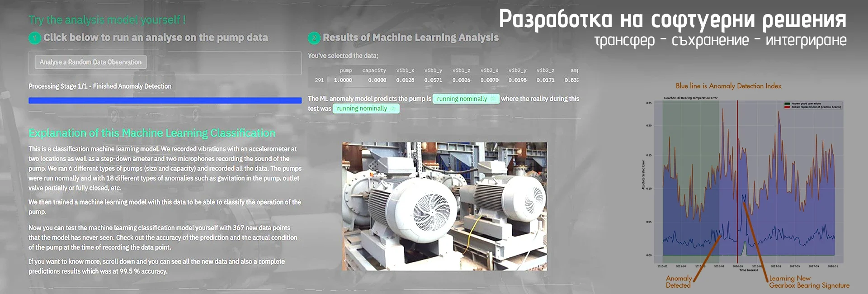The image size is (868, 294).
Task: Click the paragraph starting 'We then trained a machine learning model'
Action: [165, 207]
